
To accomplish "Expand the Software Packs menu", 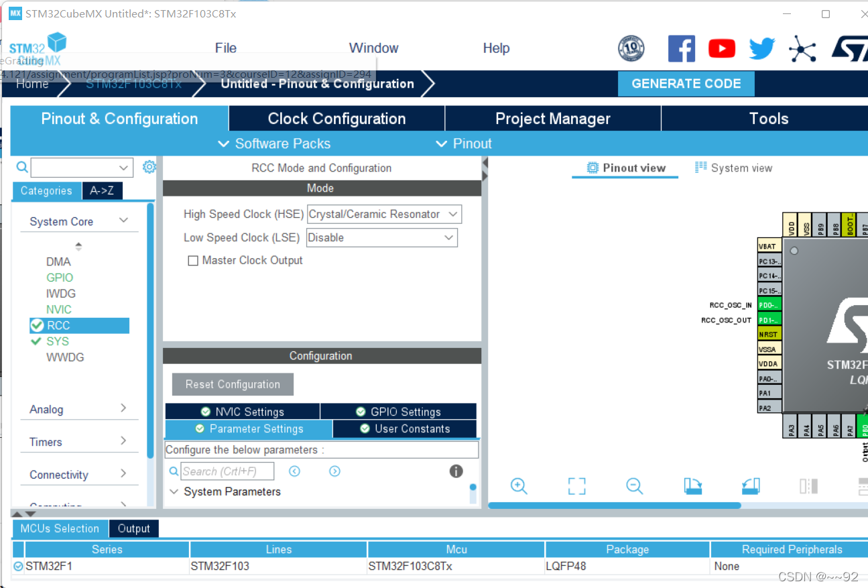I will pos(274,143).
